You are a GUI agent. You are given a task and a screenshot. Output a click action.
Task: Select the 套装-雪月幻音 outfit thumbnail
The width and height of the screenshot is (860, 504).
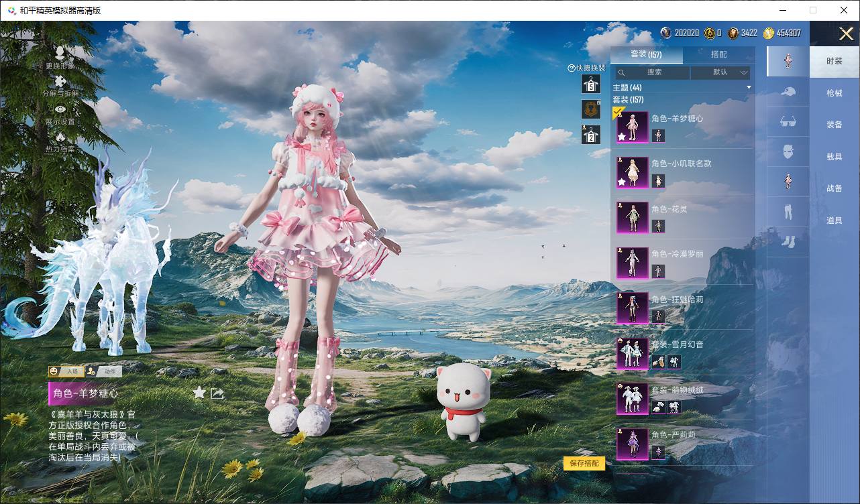pyautogui.click(x=632, y=353)
